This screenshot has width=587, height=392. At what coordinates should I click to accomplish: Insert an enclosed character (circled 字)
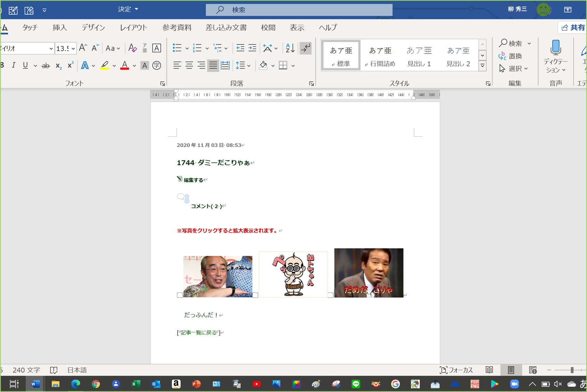[157, 65]
